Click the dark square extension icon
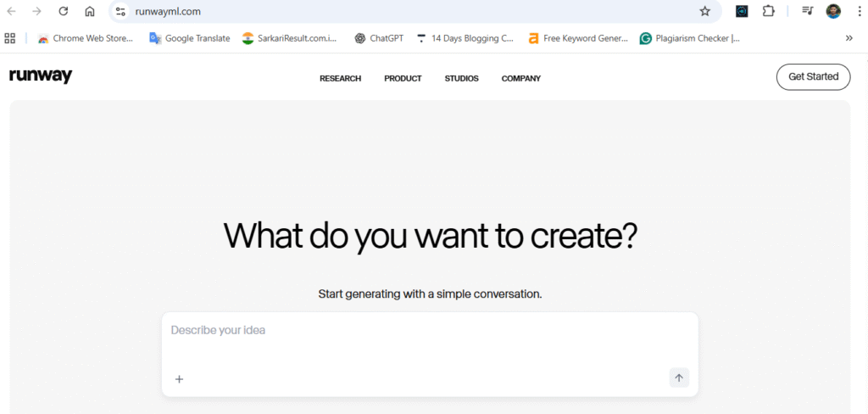The width and height of the screenshot is (868, 414). click(742, 11)
